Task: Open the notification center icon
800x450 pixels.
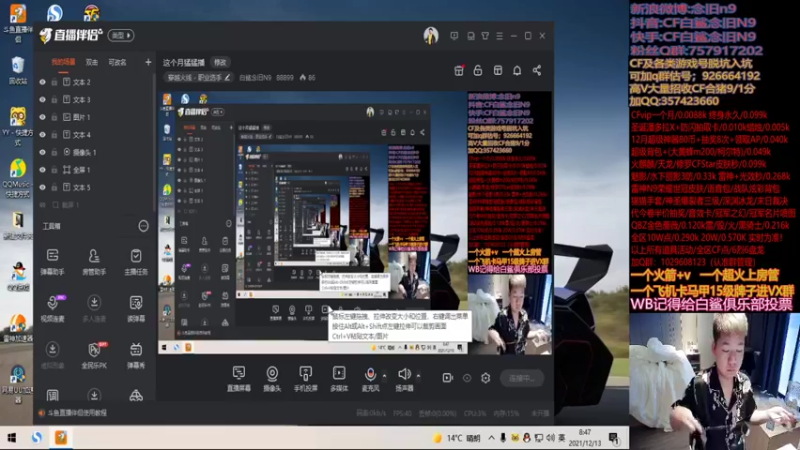Action: click(614, 438)
